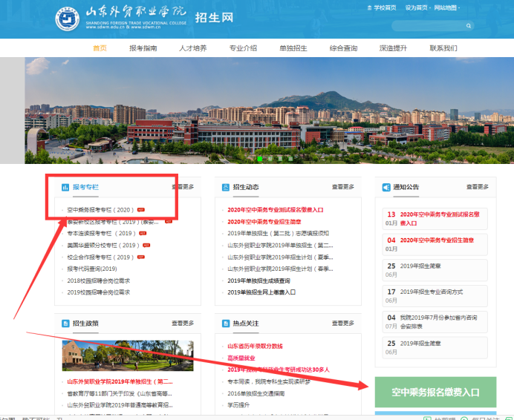514x420 pixels.
Task: Click the 报考专栏 section icon
Action: tap(66, 187)
